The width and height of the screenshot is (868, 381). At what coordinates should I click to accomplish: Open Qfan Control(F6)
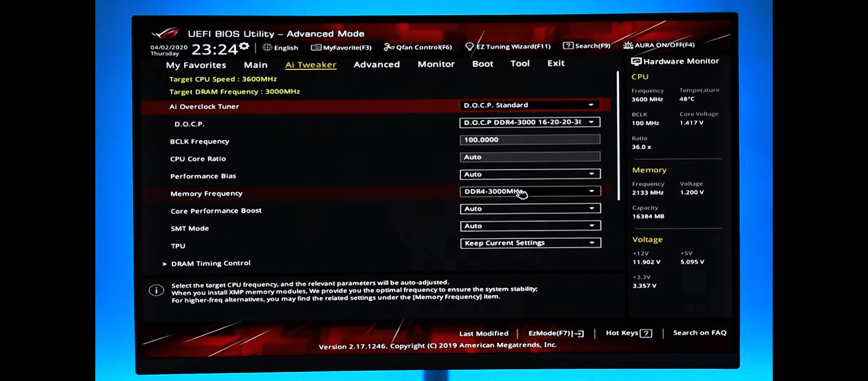pos(418,47)
